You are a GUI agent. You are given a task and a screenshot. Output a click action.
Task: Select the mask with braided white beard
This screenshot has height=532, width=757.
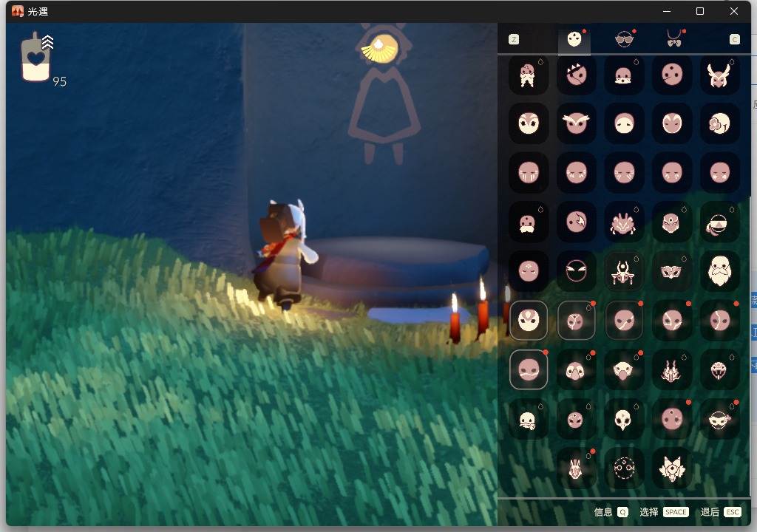529,75
